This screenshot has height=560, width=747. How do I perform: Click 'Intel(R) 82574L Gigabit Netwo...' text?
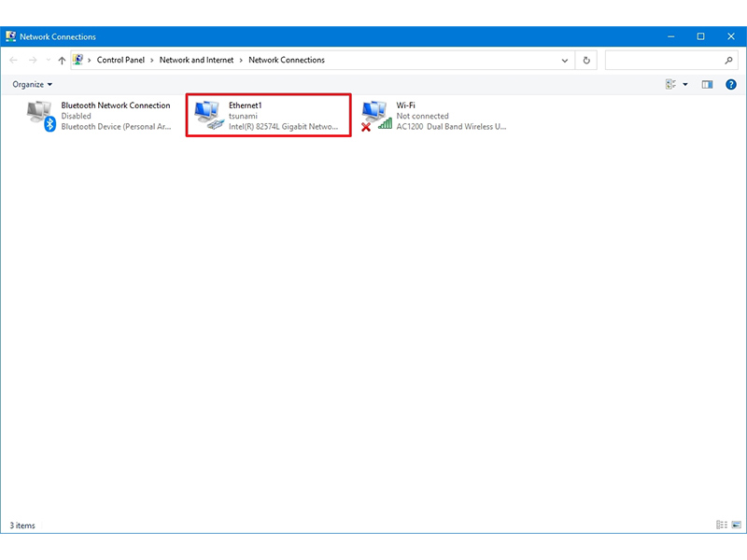pos(283,127)
